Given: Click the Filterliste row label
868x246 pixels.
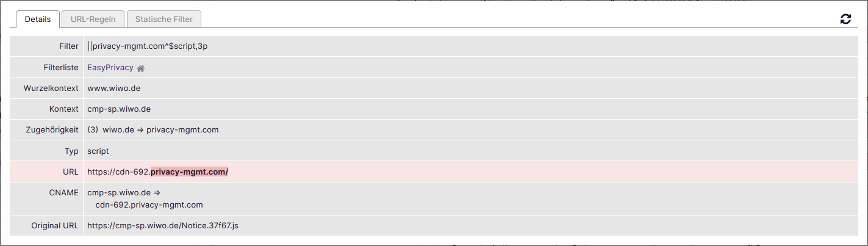Looking at the screenshot, I should click(60, 68).
